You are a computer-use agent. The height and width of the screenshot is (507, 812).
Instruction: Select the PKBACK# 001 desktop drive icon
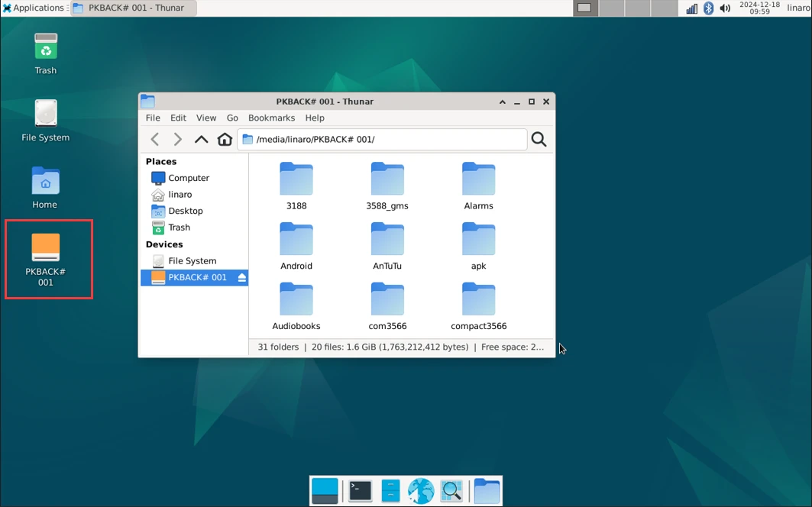click(x=46, y=260)
